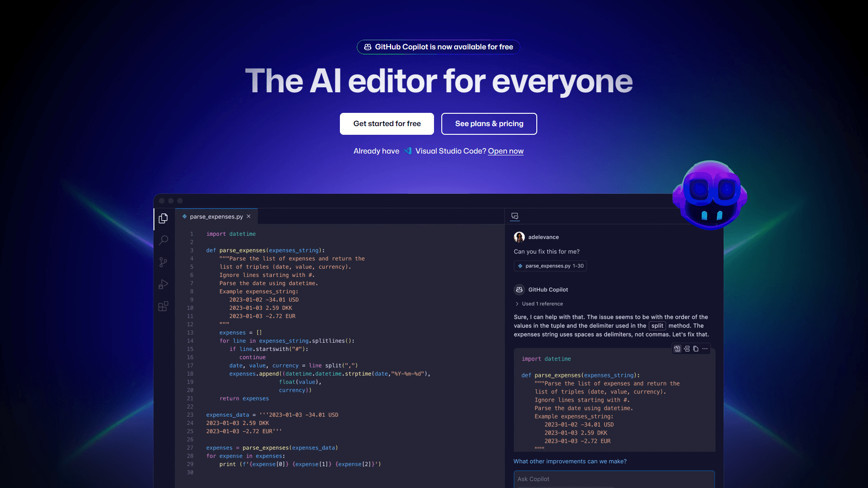Click 'import datetime' on editor line 1
The width and height of the screenshot is (868, 488).
click(231, 234)
